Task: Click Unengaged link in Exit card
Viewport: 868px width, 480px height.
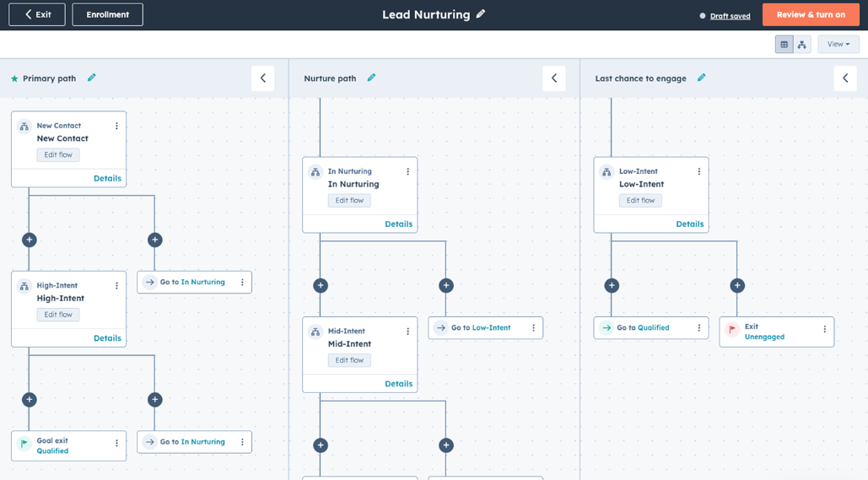Action: click(x=764, y=337)
